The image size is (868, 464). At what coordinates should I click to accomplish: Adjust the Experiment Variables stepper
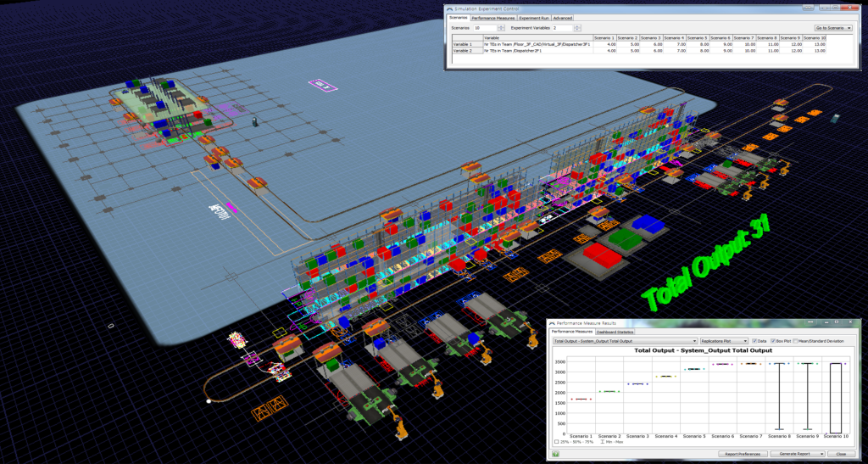pyautogui.click(x=577, y=28)
